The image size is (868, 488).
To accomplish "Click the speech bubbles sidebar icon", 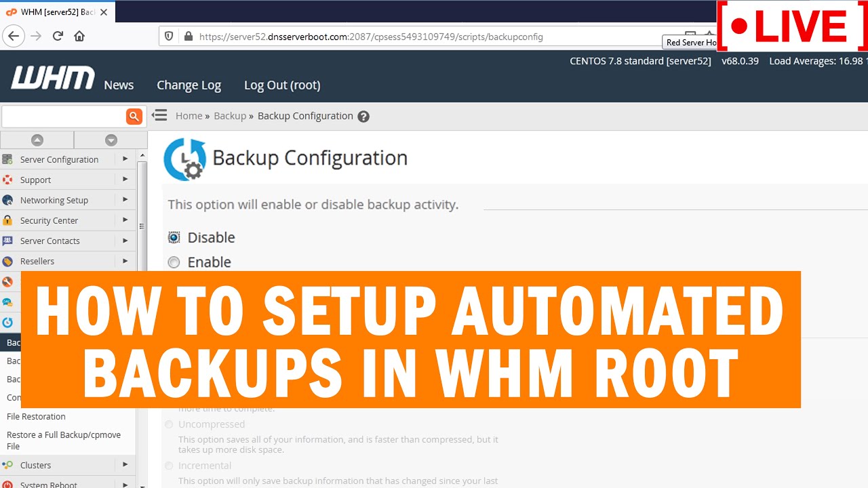I will click(x=7, y=302).
